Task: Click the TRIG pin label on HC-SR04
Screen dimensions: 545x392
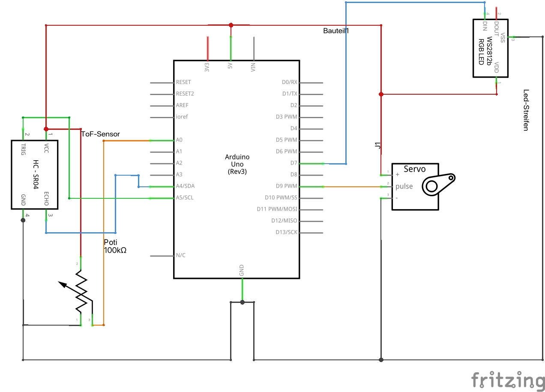Action: click(x=24, y=149)
